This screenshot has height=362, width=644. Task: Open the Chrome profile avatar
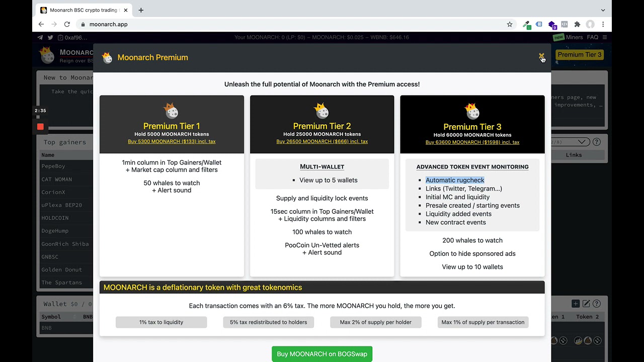pyautogui.click(x=590, y=24)
